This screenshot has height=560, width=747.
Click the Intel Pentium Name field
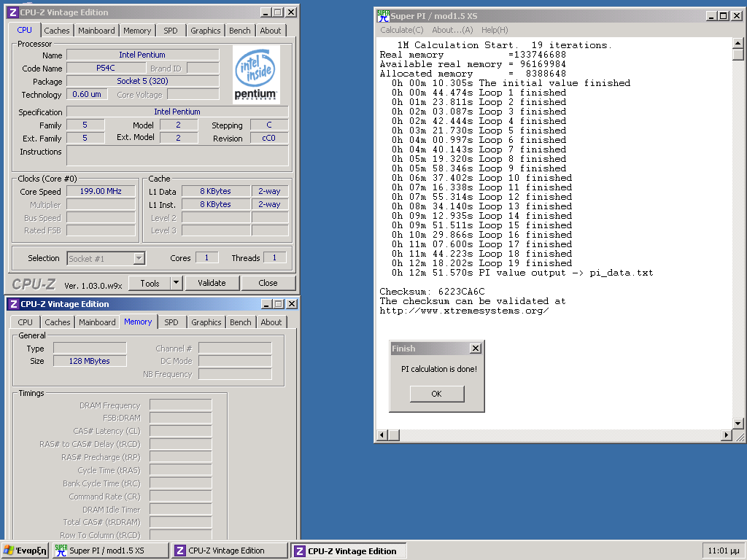pyautogui.click(x=142, y=55)
